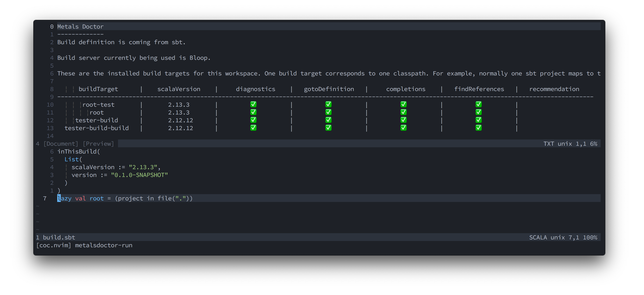
Task: Click tester-build gotoDefinition checkmark
Action: point(328,120)
